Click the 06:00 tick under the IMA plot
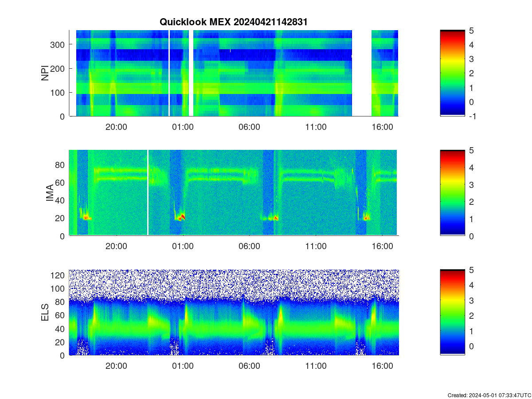532x399 pixels. tap(249, 246)
